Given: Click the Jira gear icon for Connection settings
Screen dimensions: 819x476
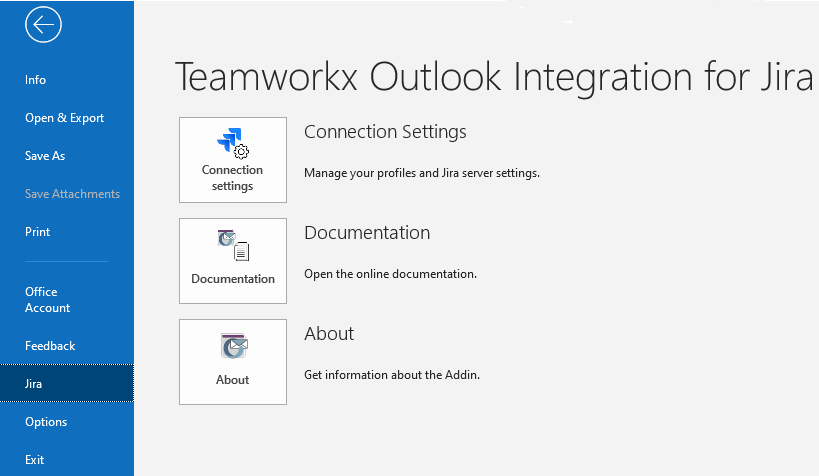Looking at the screenshot, I should coord(233,143).
